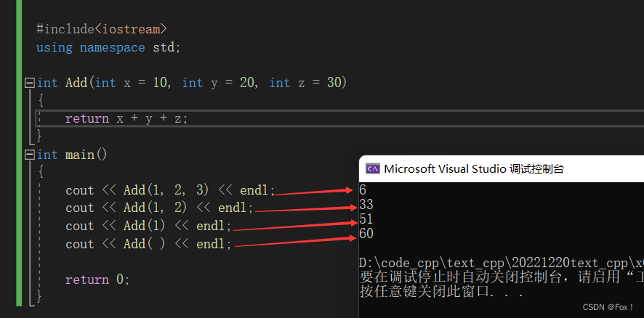Click console output value 51

click(x=366, y=219)
